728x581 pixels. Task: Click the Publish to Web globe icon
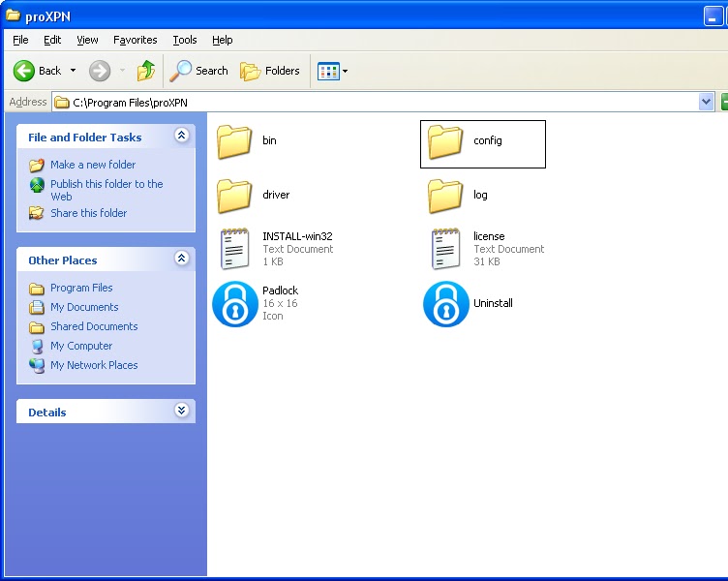coord(37,185)
